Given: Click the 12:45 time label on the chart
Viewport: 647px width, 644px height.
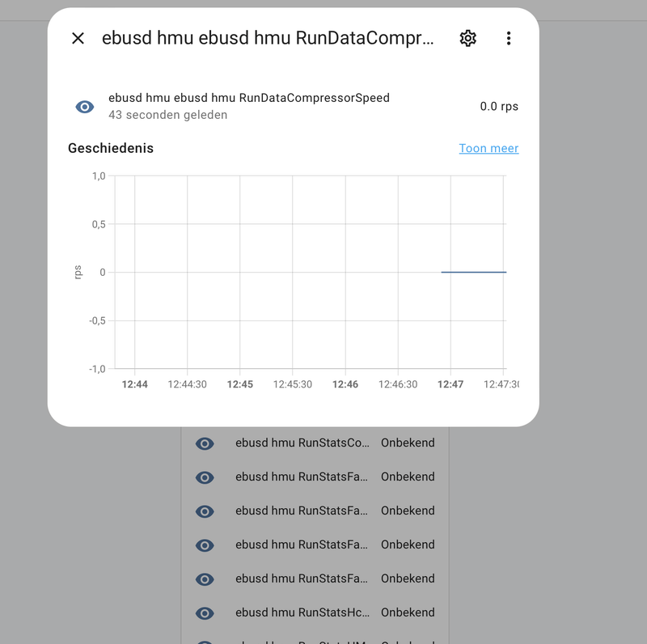Looking at the screenshot, I should point(240,384).
